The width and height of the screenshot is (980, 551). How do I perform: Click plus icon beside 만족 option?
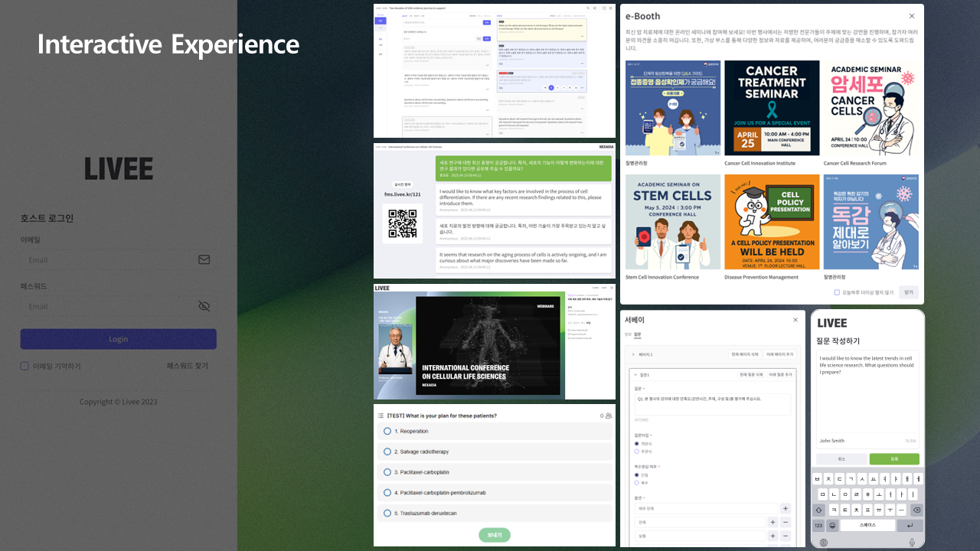(773, 522)
